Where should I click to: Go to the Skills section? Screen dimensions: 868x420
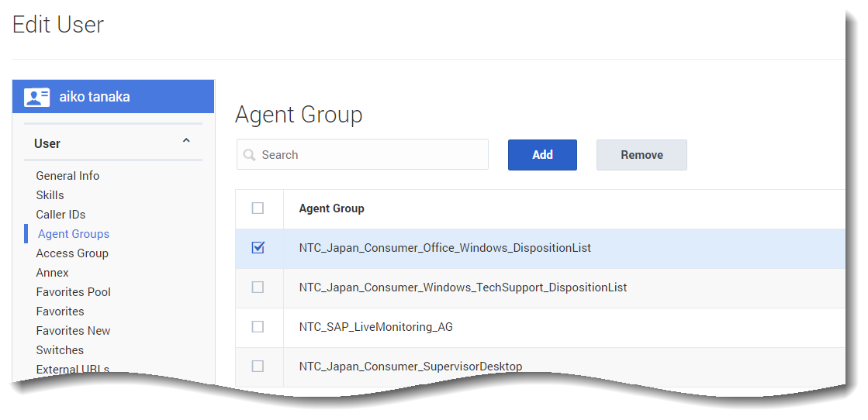pos(50,195)
